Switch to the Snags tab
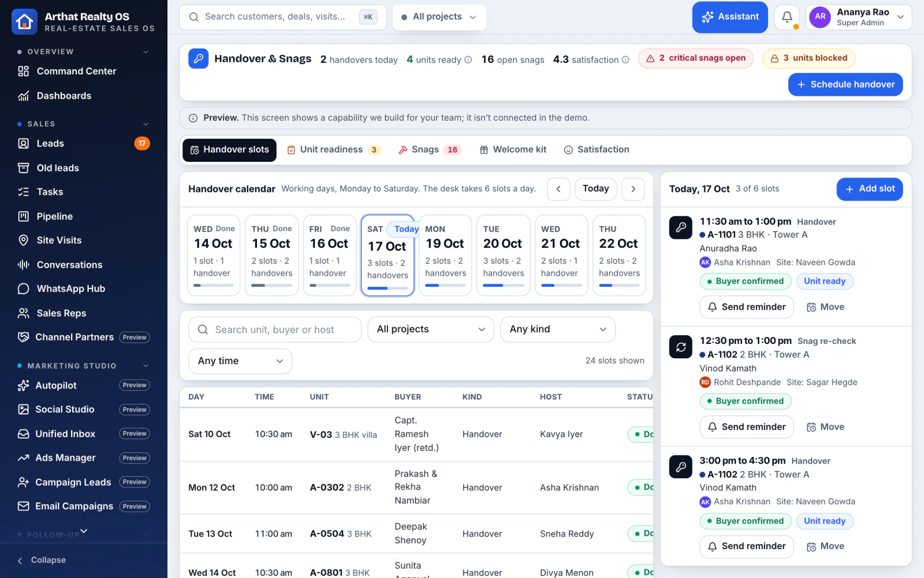This screenshot has width=924, height=578. point(430,150)
